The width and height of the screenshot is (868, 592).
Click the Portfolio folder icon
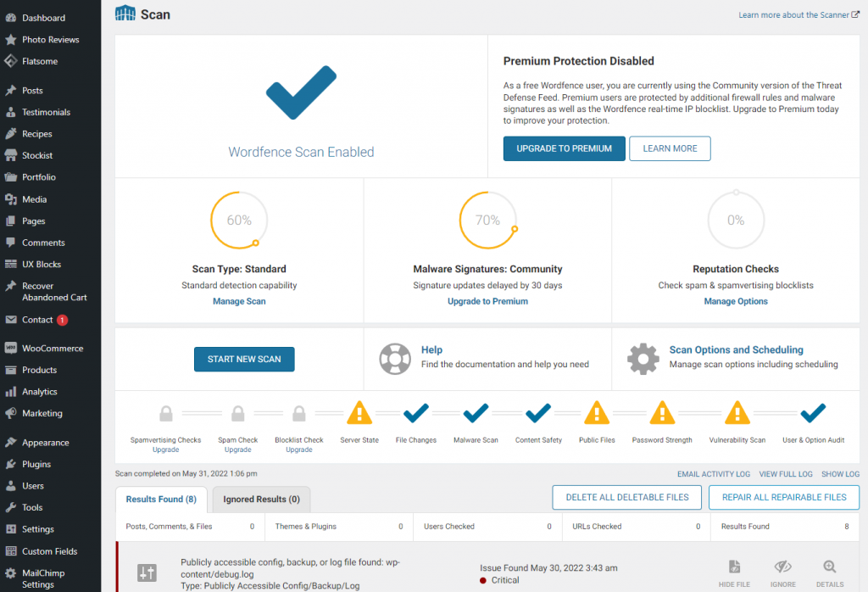[10, 177]
